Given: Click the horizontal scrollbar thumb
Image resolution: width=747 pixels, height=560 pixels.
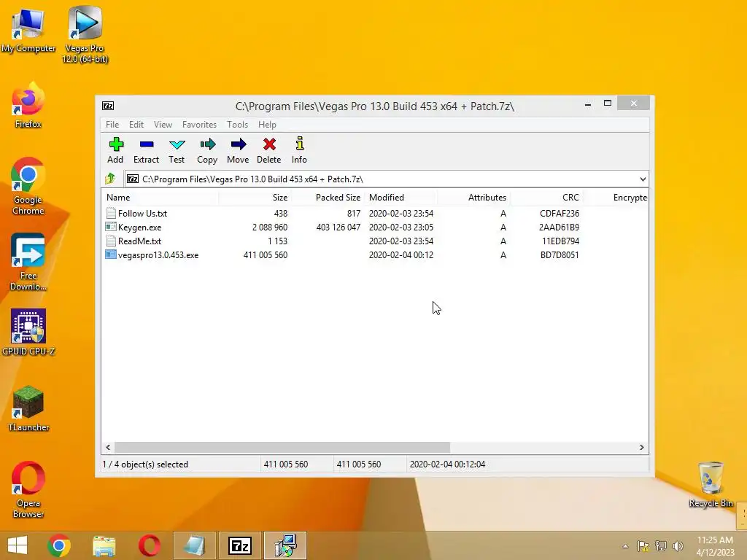Looking at the screenshot, I should coord(282,447).
